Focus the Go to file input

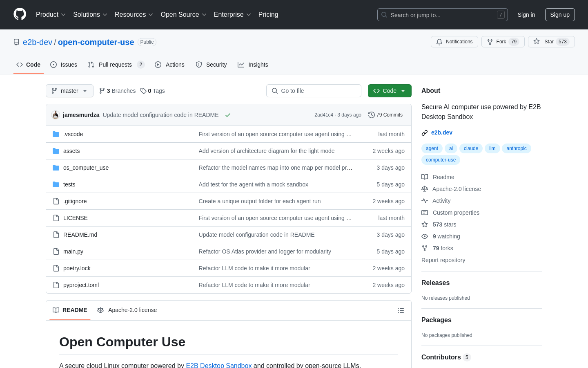click(314, 91)
